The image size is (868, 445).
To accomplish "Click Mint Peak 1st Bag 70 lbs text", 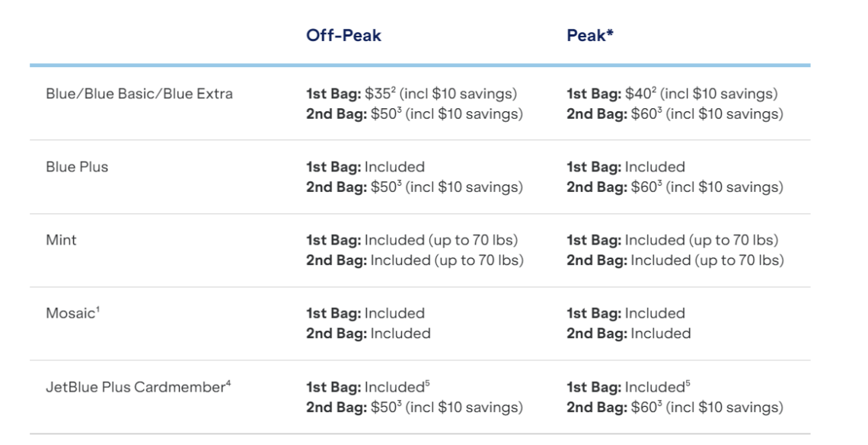I will point(672,240).
